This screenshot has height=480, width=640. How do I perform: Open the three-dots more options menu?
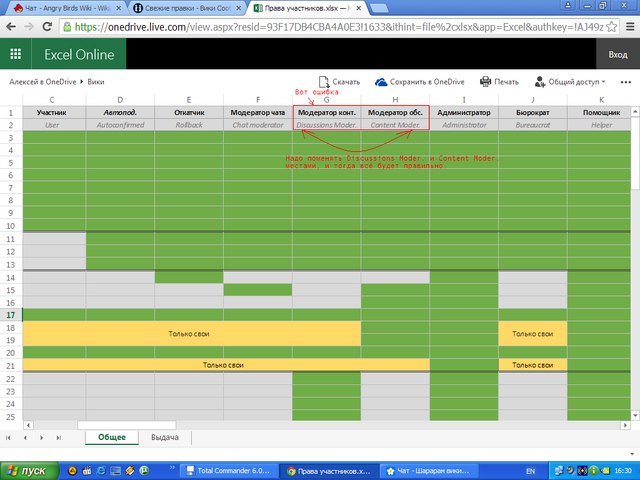(x=626, y=82)
